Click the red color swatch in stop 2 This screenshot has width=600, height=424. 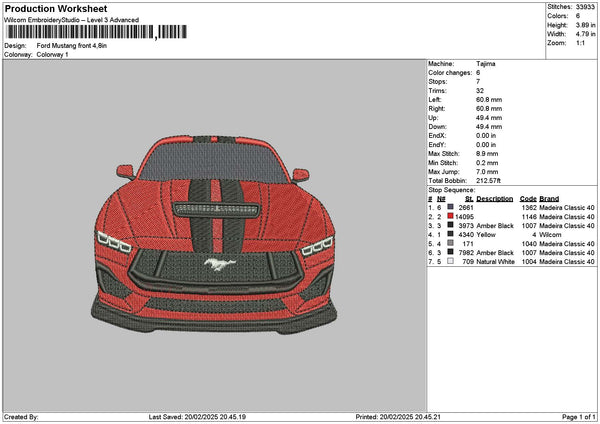451,216
